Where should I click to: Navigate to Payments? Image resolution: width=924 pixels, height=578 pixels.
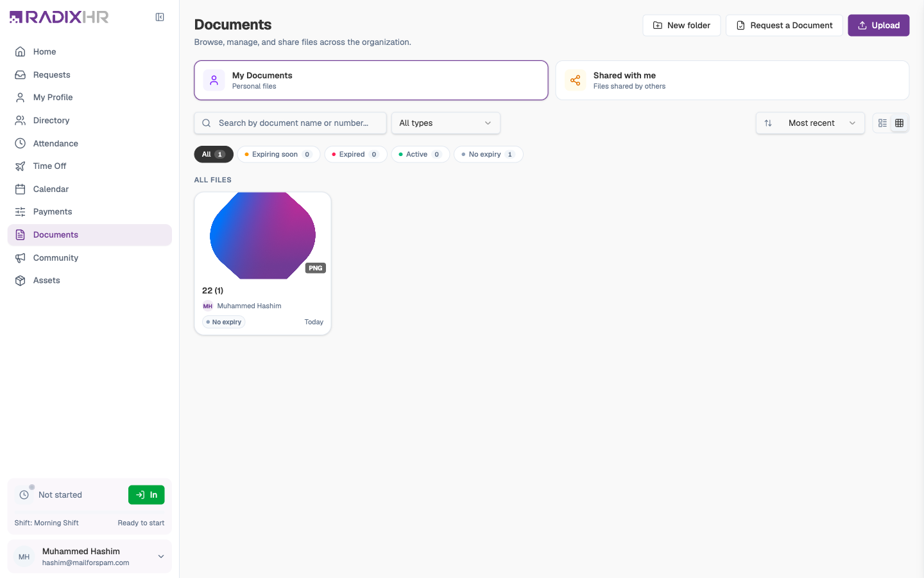point(90,212)
